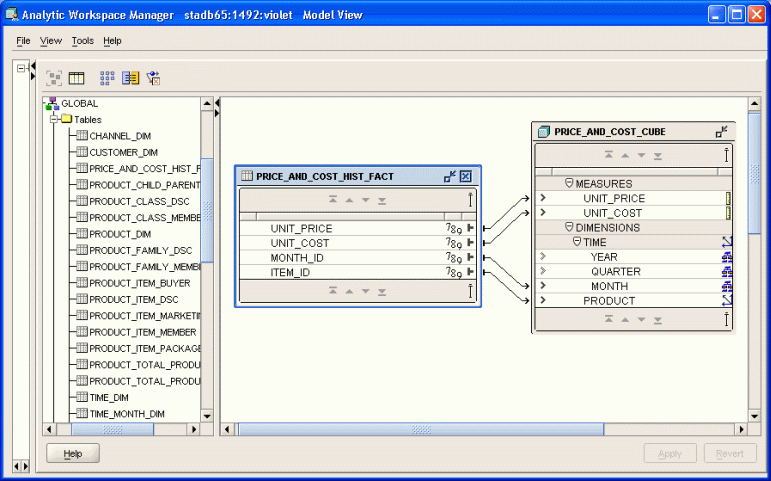Image resolution: width=771 pixels, height=481 pixels.
Task: Click the GLOBAL schema icon in tree
Action: [52, 104]
